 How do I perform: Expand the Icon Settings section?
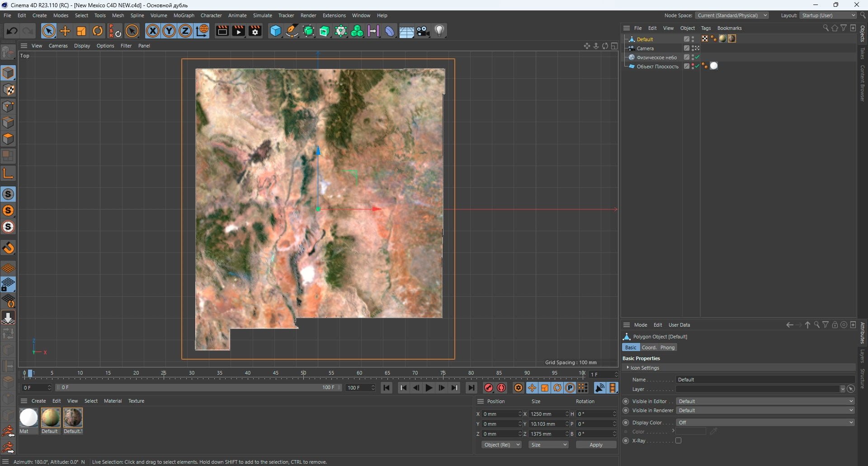pos(645,368)
